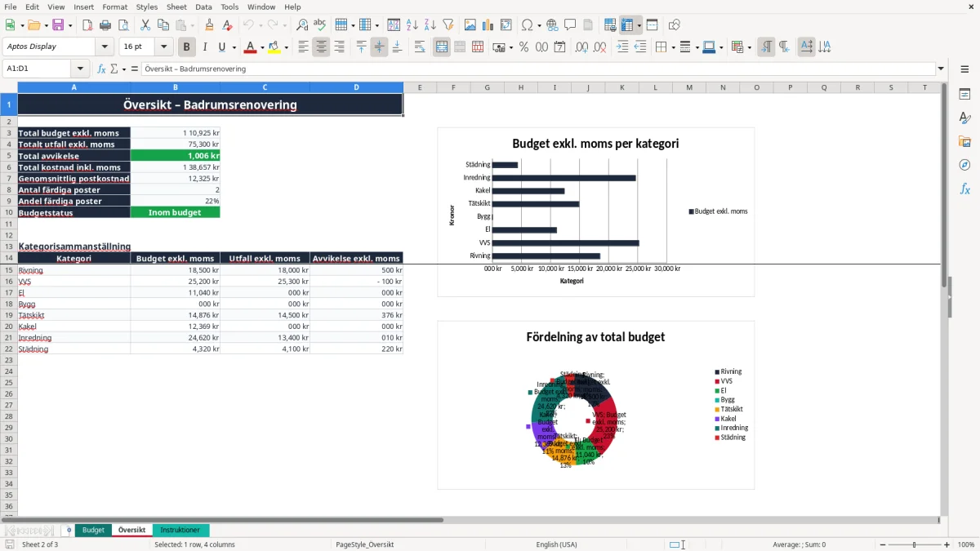Viewport: 980px width, 551px height.
Task: Click the Font Color red swatch
Action: (250, 47)
